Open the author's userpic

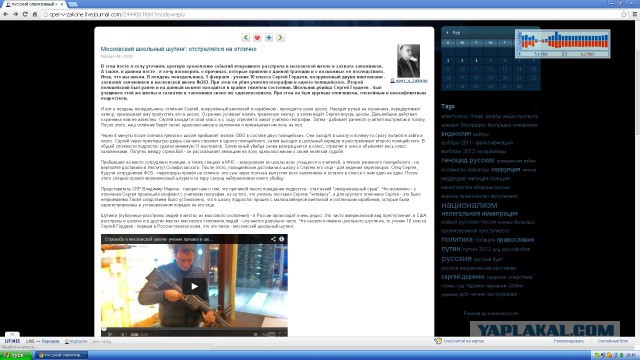point(408,61)
